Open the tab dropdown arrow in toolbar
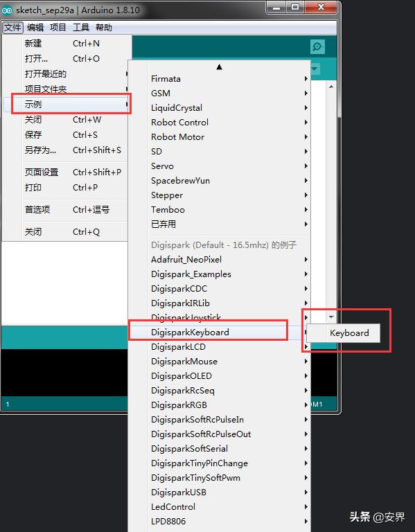415x532 pixels. click(x=315, y=69)
